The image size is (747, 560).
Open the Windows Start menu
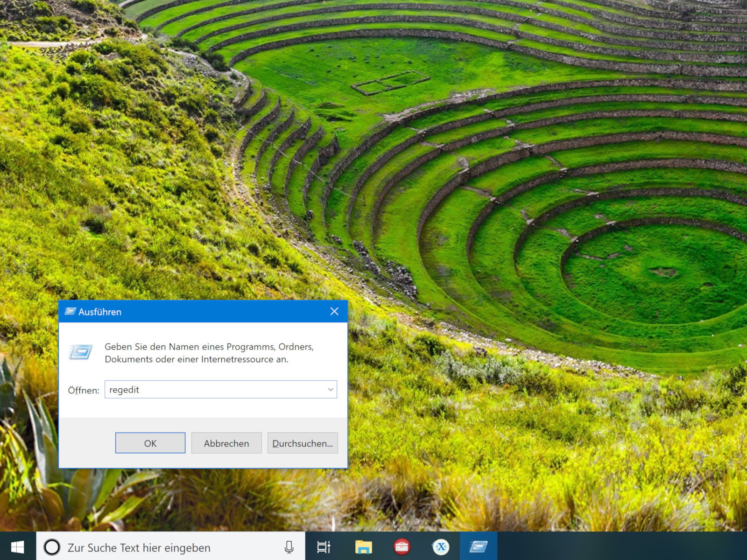(x=18, y=546)
